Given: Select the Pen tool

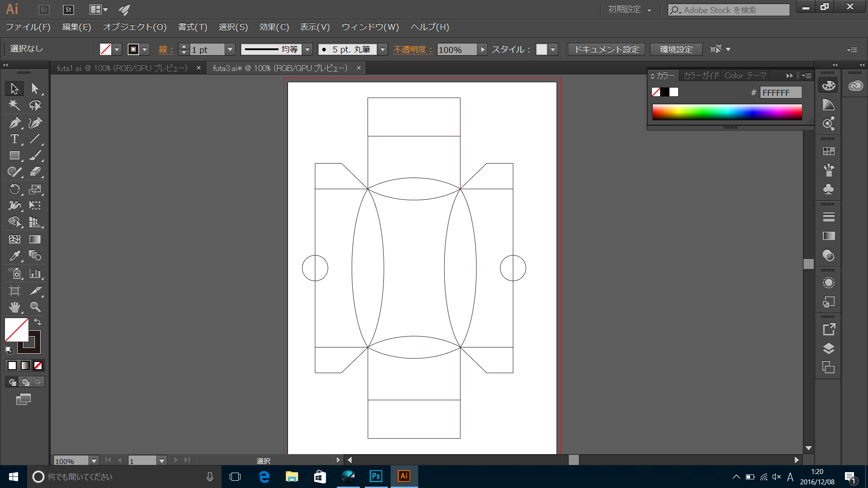Looking at the screenshot, I should 14,122.
